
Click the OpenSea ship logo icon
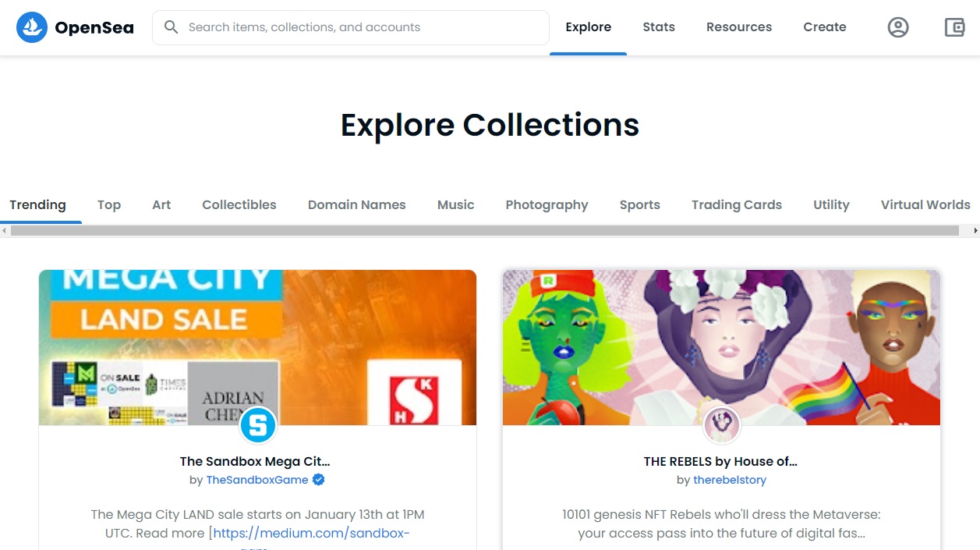click(x=32, y=27)
